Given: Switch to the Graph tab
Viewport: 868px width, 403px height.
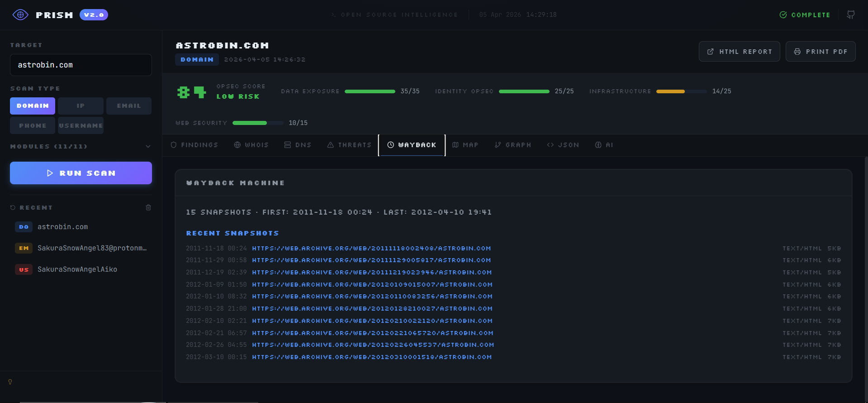Looking at the screenshot, I should click(513, 145).
